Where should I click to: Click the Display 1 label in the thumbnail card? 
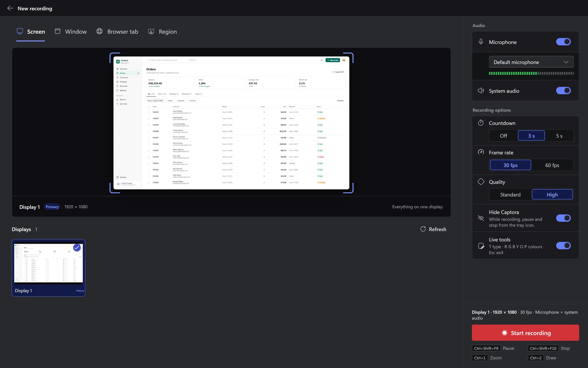coord(23,291)
